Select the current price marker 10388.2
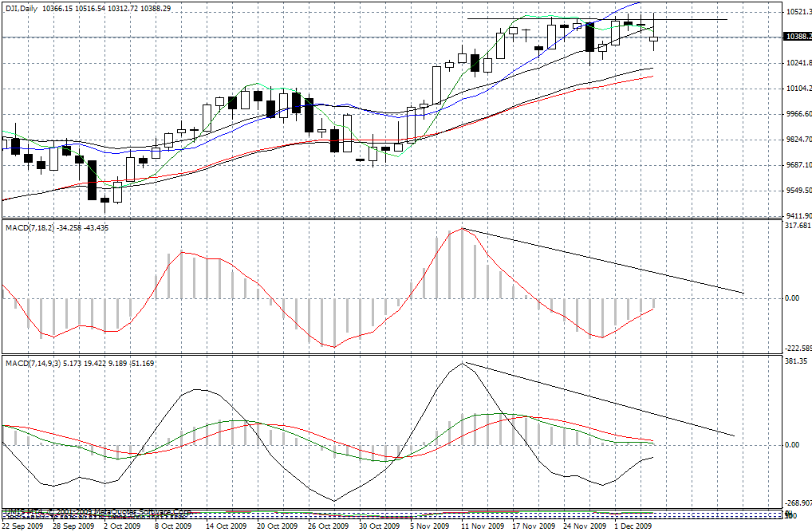 tap(797, 37)
